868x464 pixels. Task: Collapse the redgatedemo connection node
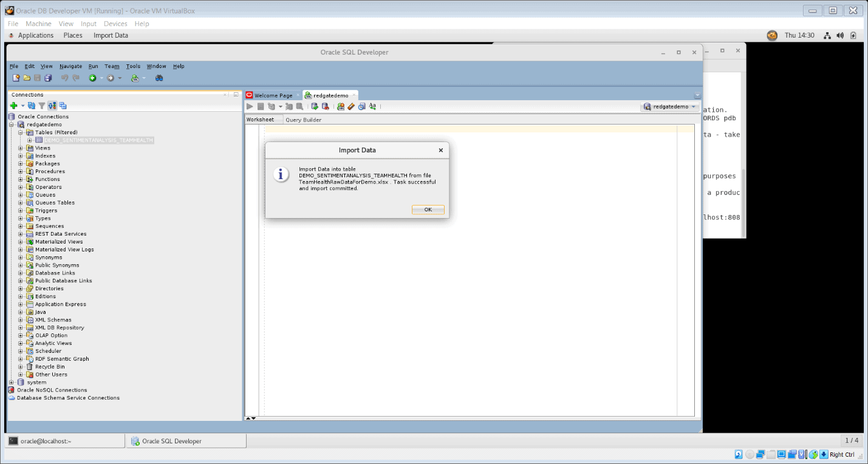tap(12, 125)
